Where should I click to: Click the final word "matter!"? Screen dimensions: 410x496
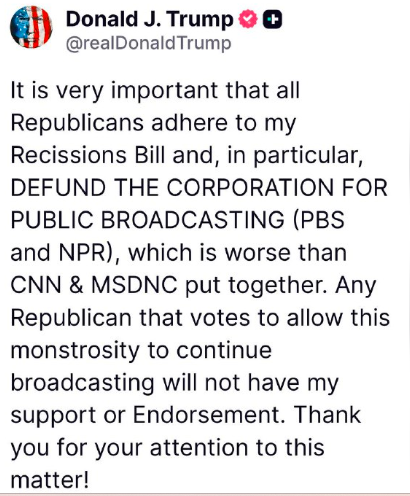coord(50,480)
